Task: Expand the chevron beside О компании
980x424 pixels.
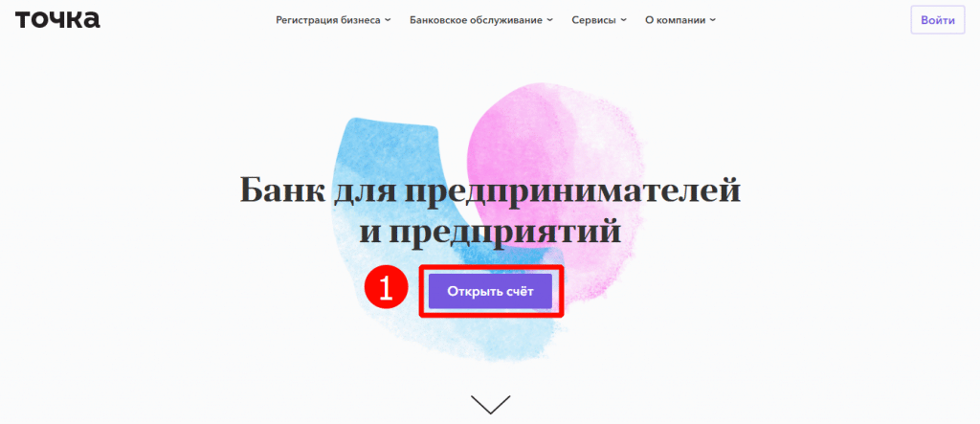Action: pos(712,20)
